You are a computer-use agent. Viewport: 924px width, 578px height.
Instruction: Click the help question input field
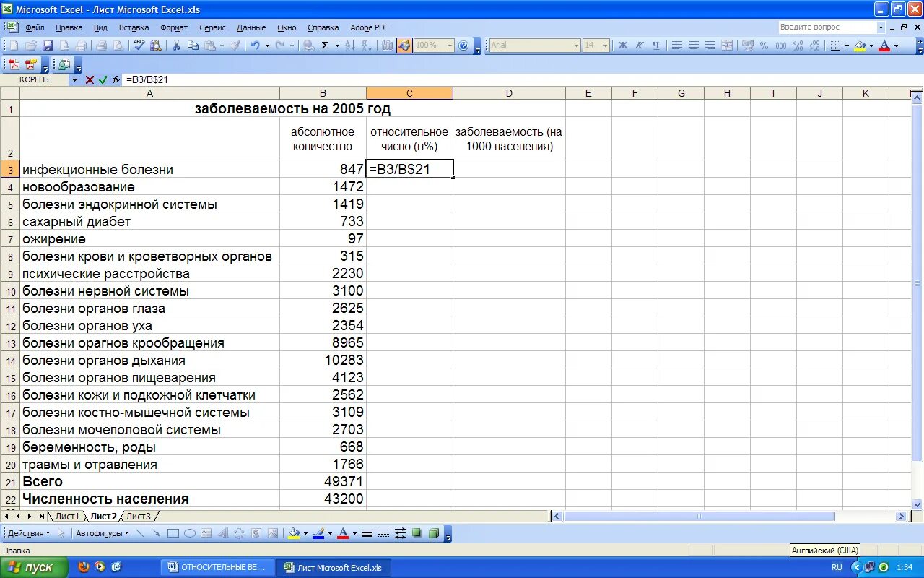827,27
